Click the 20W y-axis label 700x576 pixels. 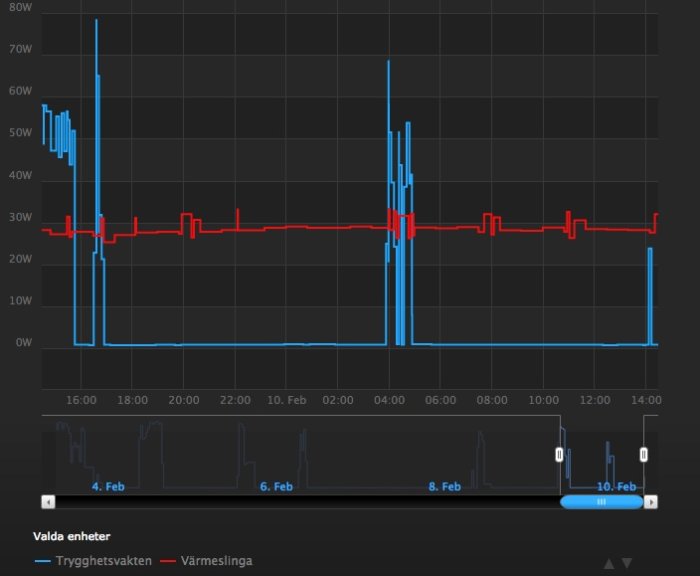(21, 259)
